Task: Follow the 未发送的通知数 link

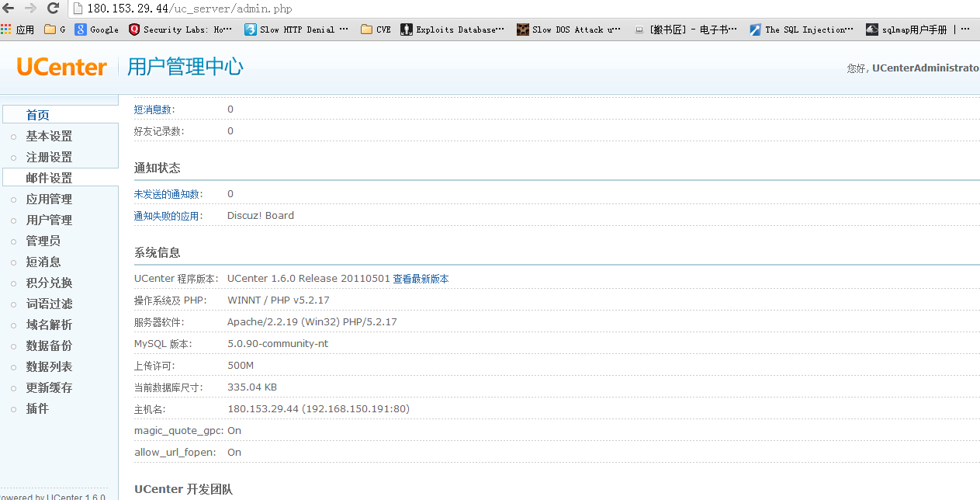Action: [x=168, y=194]
